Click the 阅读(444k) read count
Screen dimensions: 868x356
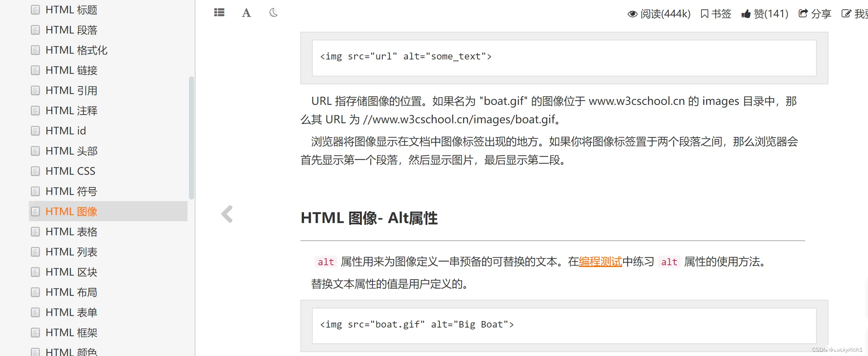click(x=665, y=14)
